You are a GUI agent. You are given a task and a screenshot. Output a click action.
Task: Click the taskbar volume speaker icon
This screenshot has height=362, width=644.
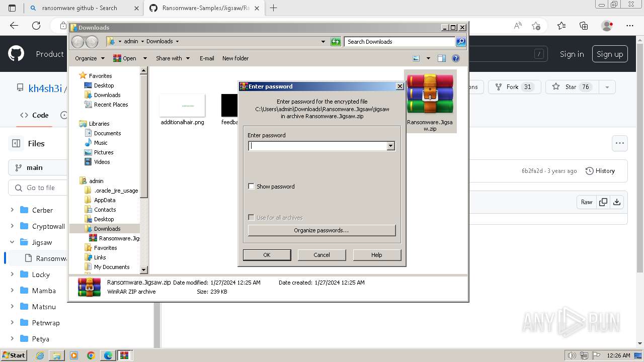(572, 355)
